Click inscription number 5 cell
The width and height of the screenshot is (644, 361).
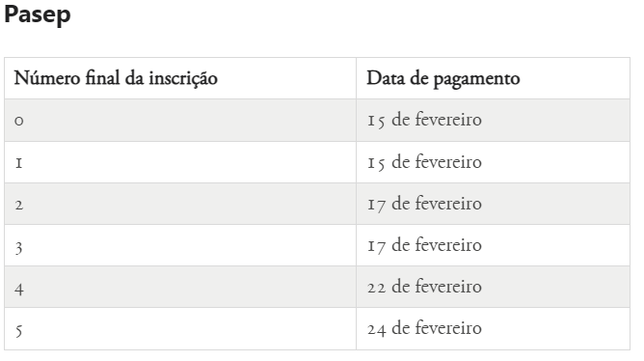click(180, 329)
